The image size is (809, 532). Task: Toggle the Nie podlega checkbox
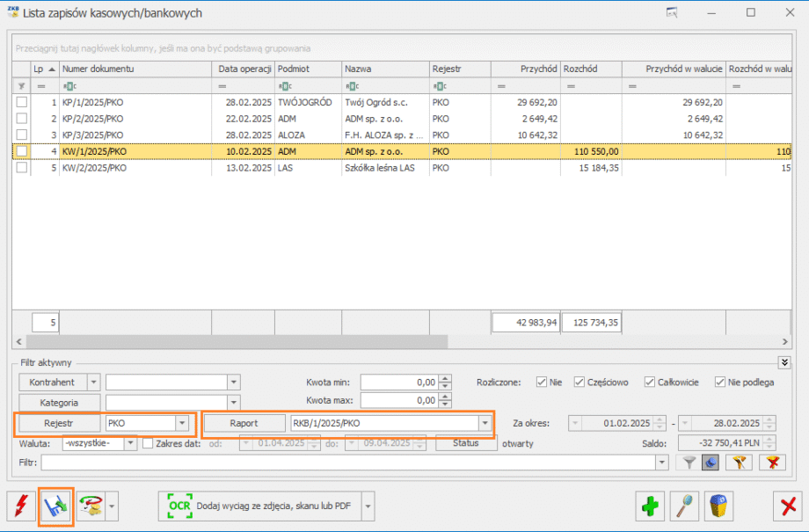(720, 382)
